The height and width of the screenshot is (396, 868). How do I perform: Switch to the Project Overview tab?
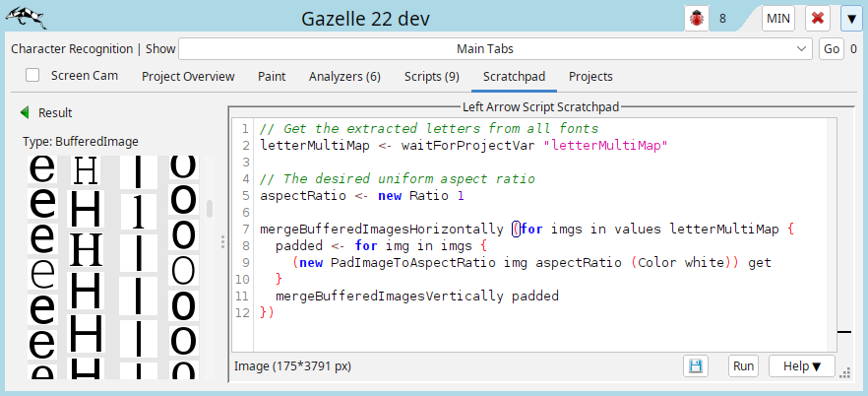point(188,76)
